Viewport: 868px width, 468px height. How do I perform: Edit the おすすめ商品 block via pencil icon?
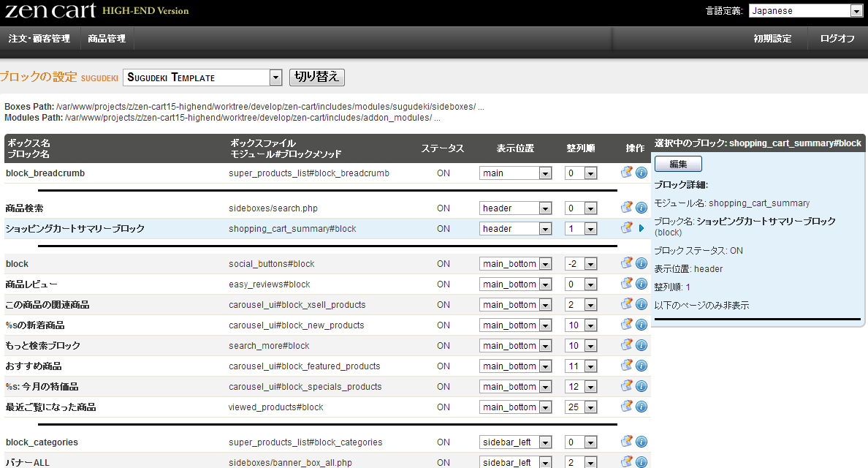[626, 366]
